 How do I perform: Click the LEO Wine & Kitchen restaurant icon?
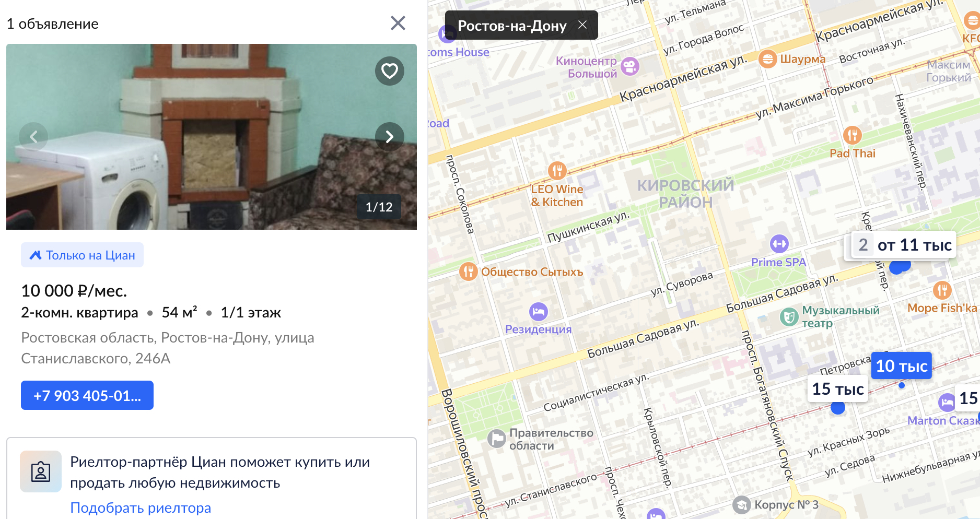coord(557,170)
